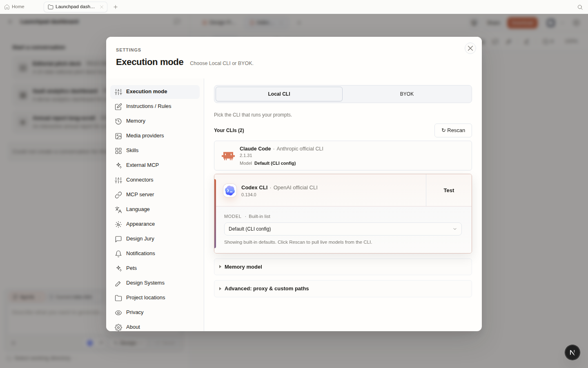Click the Language translate icon
588x368 pixels.
click(x=118, y=209)
